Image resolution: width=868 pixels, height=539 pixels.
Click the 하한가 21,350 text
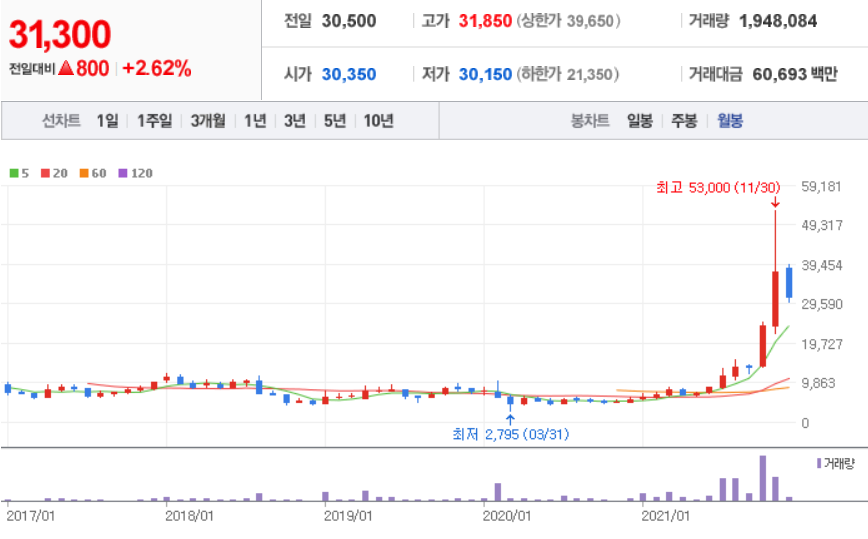pyautogui.click(x=567, y=74)
